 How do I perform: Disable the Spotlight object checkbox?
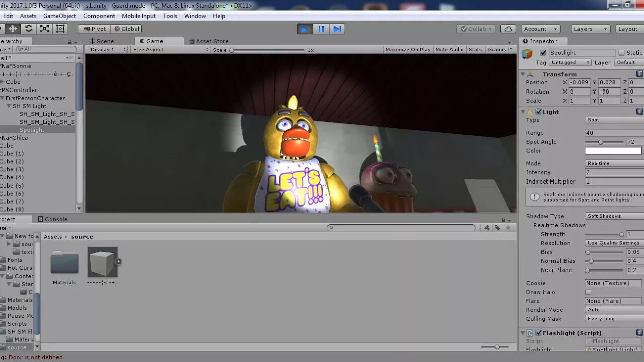tap(543, 53)
